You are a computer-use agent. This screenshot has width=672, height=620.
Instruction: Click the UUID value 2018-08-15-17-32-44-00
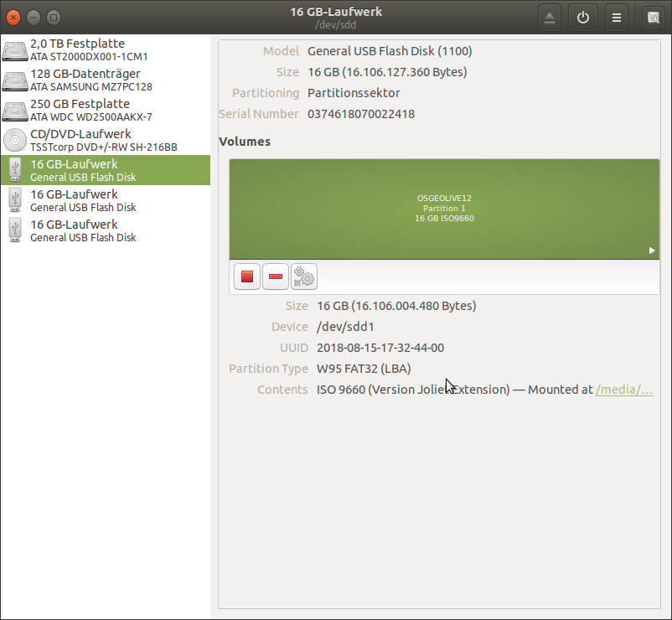(380, 348)
